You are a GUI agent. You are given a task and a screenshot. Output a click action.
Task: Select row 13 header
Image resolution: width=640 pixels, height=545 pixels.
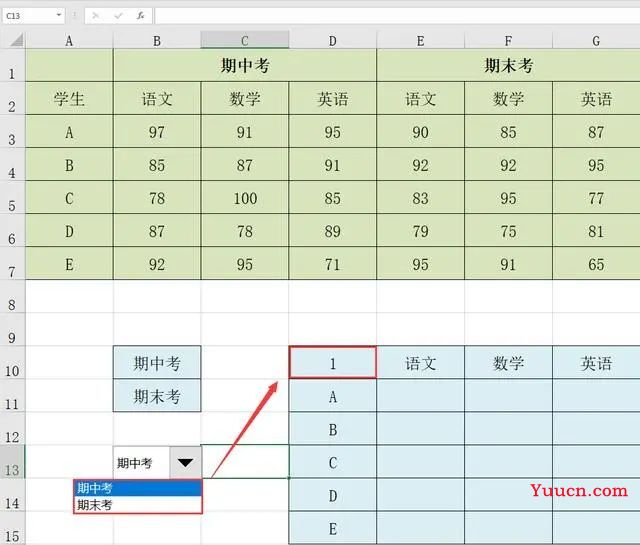[x=12, y=462]
